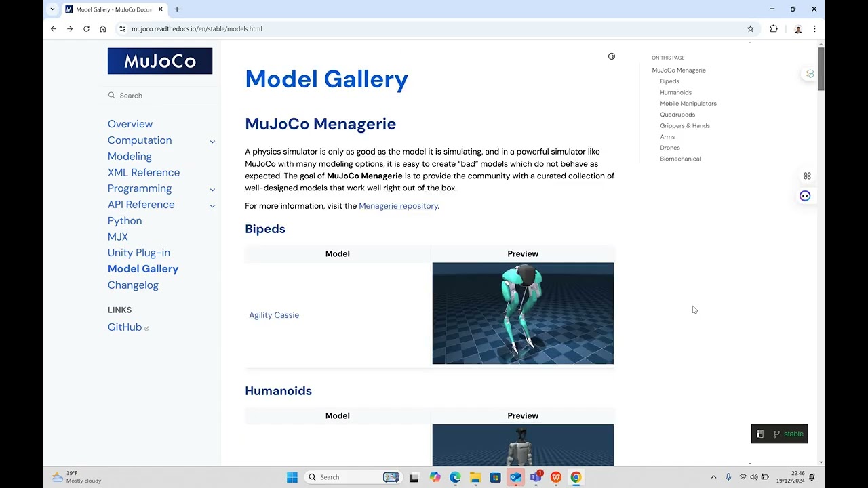
Task: Open the Computation section
Action: click(140, 140)
